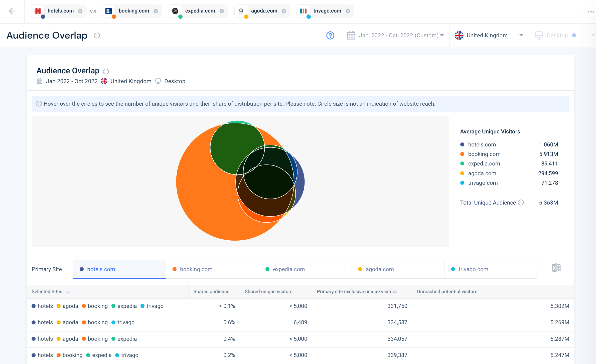Click shared audience value 0.2%

pyautogui.click(x=229, y=355)
